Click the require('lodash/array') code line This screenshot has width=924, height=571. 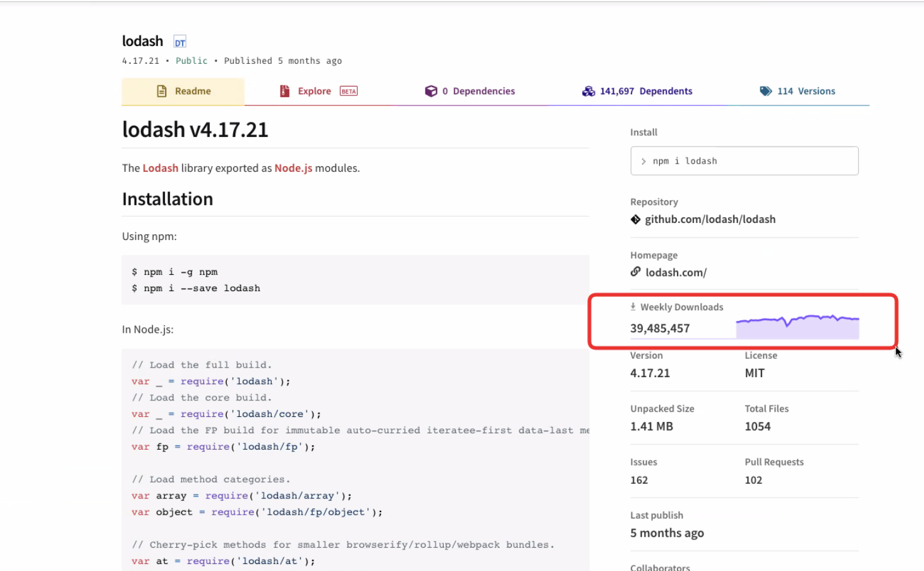[x=241, y=496]
